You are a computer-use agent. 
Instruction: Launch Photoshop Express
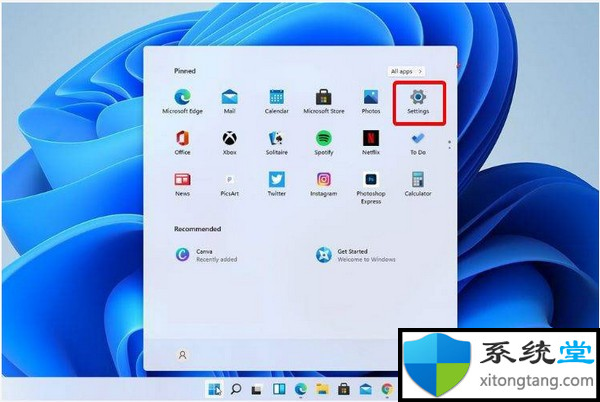pyautogui.click(x=371, y=188)
